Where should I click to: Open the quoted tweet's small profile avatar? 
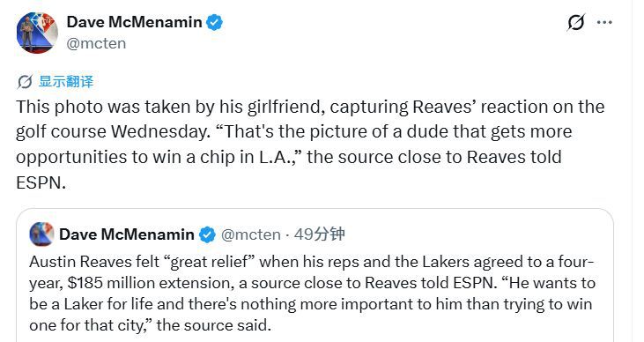pyautogui.click(x=42, y=234)
